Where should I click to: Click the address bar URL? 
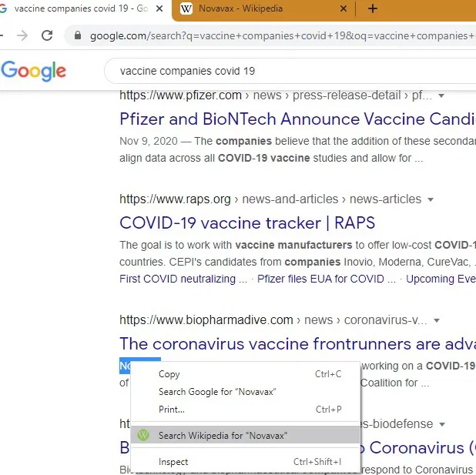click(x=283, y=36)
